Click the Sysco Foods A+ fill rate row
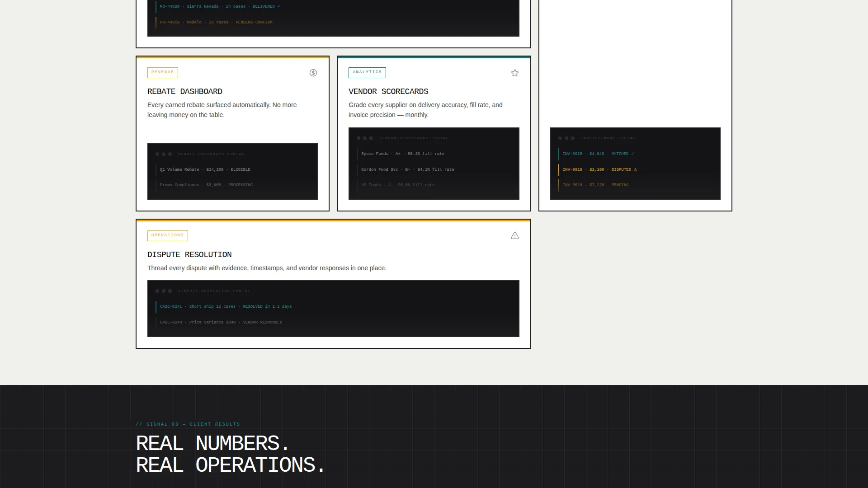This screenshot has width=868, height=488. (x=434, y=154)
